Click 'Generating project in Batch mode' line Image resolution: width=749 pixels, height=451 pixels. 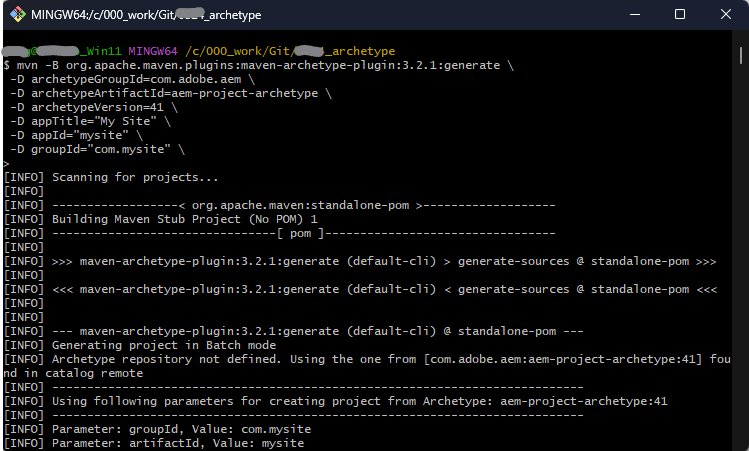(140, 345)
